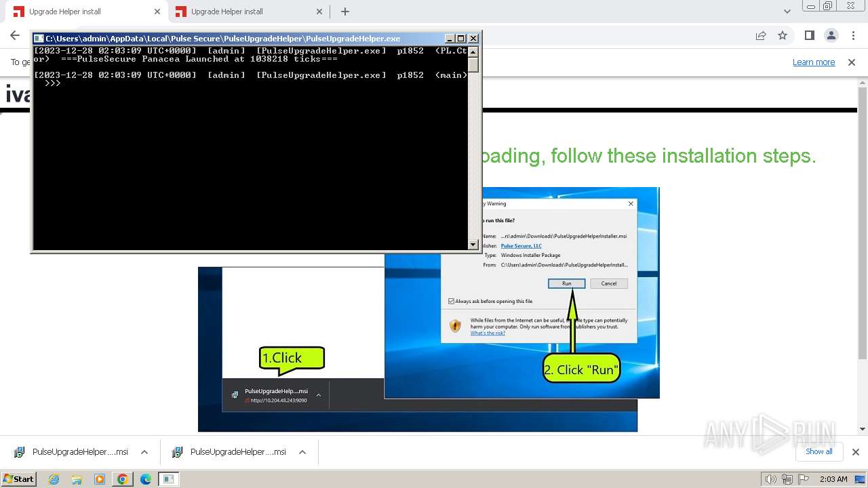Image resolution: width=868 pixels, height=488 pixels.
Task: Expand options for first downloaded msi
Action: pos(144,452)
